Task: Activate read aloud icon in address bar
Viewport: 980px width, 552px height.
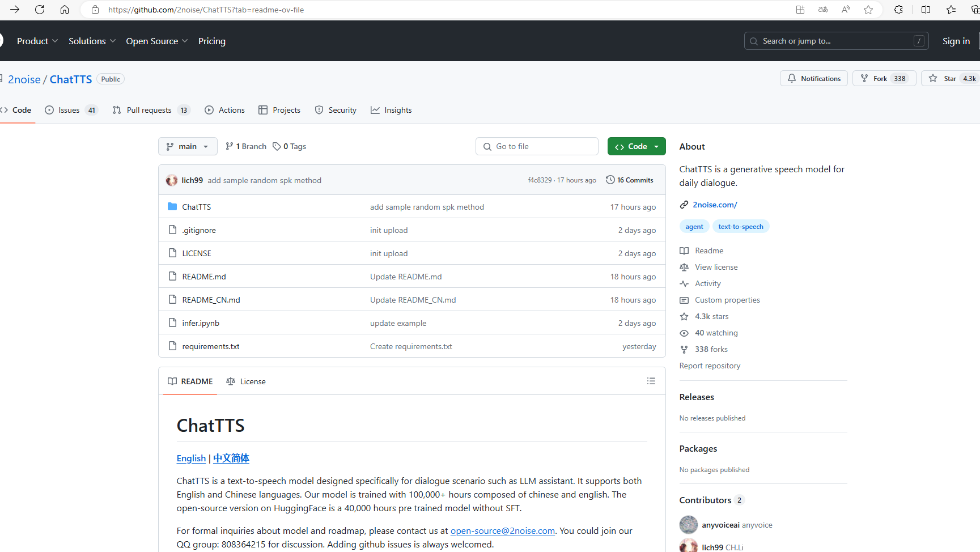Action: [x=846, y=10]
